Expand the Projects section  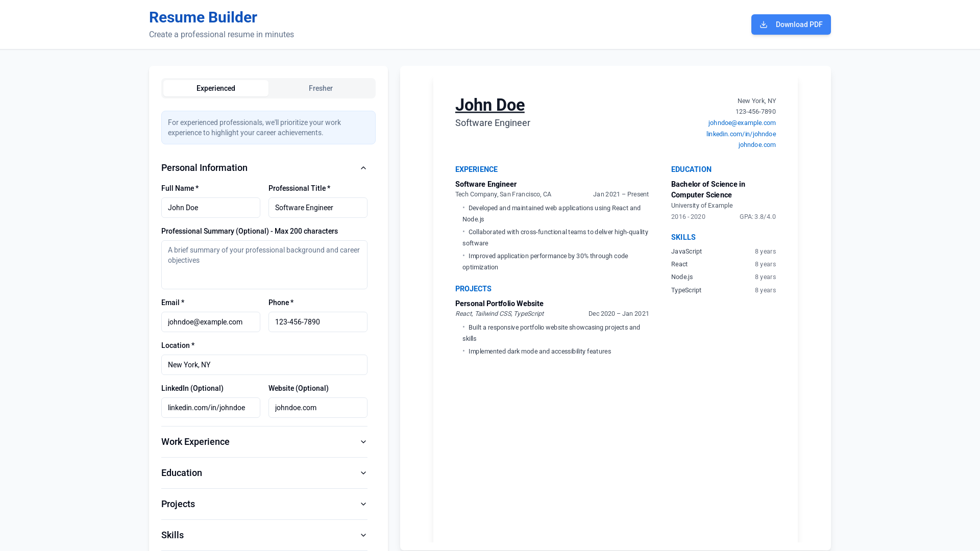click(264, 504)
